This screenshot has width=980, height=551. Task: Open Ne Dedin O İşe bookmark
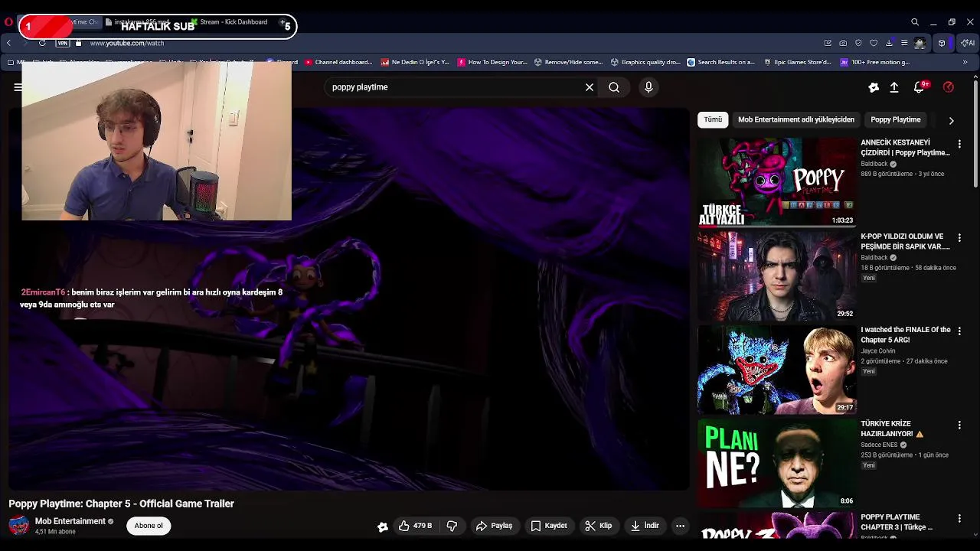pos(415,62)
